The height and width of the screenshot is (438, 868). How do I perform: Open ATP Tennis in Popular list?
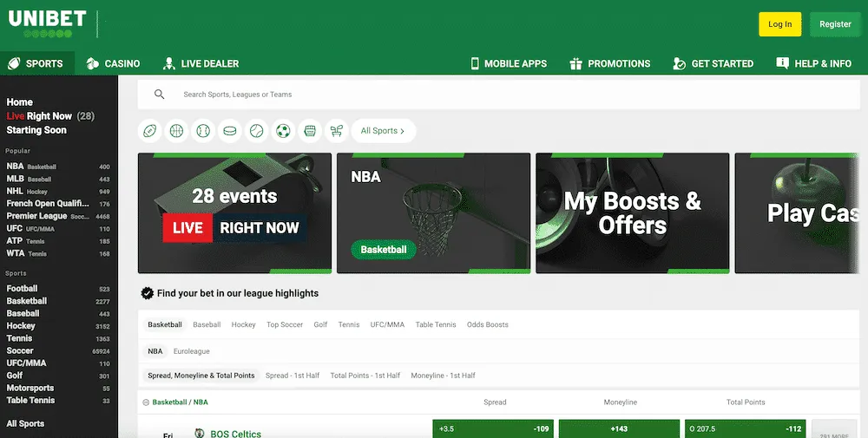pos(58,241)
